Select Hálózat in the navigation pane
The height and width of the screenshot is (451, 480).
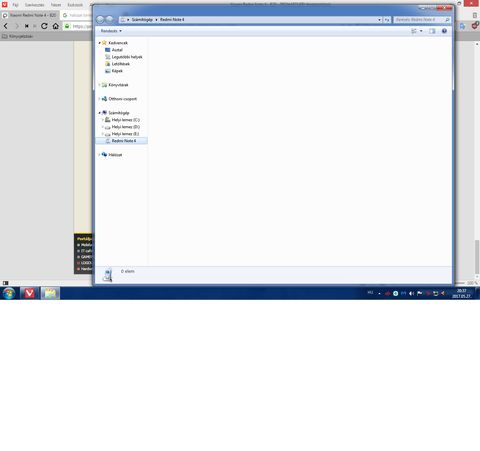(115, 155)
